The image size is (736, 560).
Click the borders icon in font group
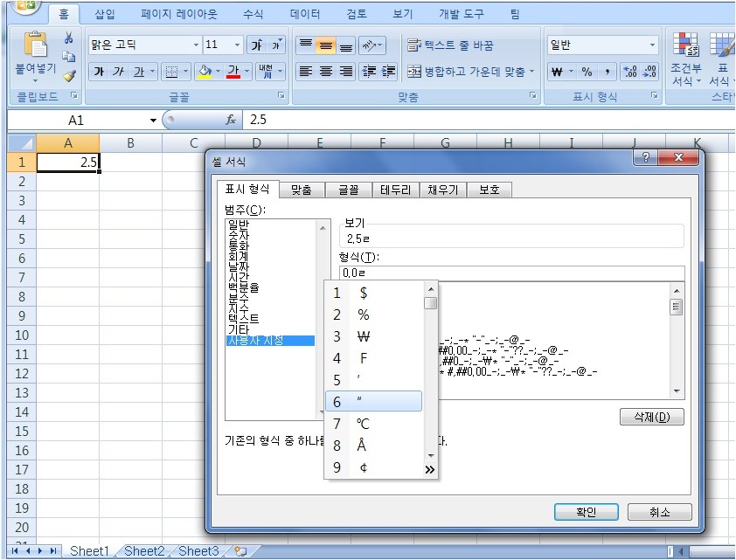[172, 72]
